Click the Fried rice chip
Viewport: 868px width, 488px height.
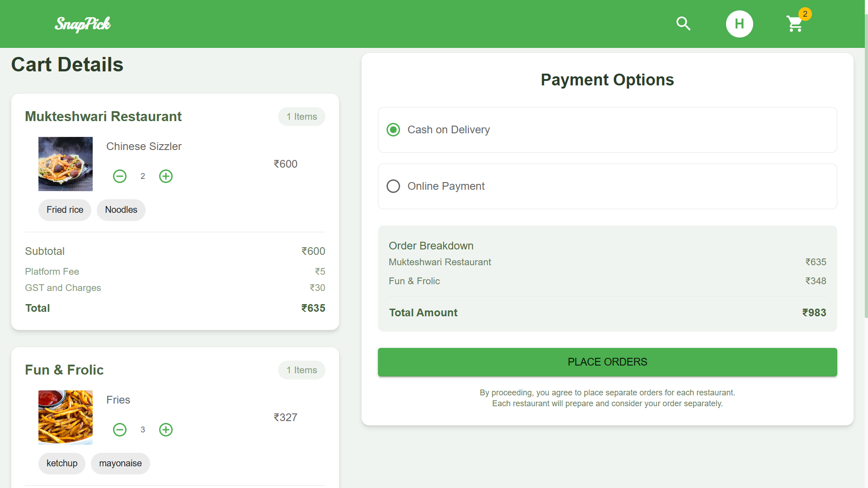click(65, 210)
